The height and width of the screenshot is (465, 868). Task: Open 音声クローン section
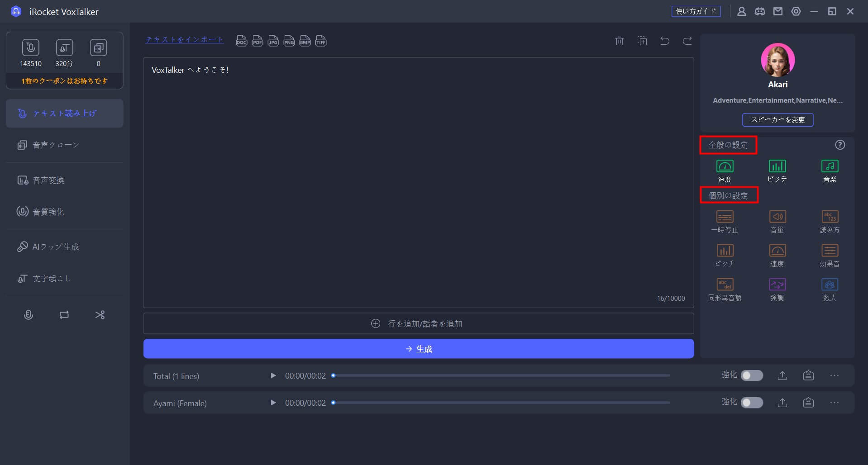click(x=65, y=145)
